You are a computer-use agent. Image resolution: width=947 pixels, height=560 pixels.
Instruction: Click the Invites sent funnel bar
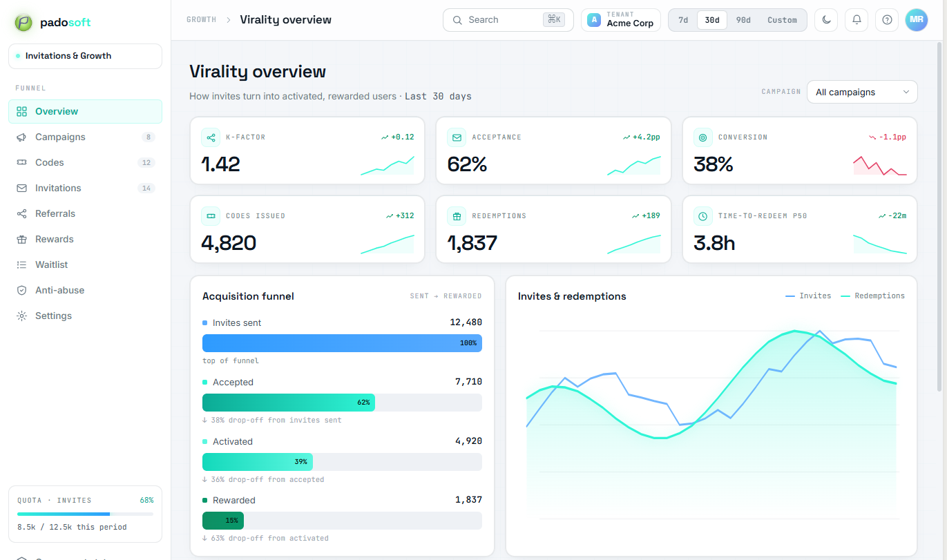coord(342,343)
